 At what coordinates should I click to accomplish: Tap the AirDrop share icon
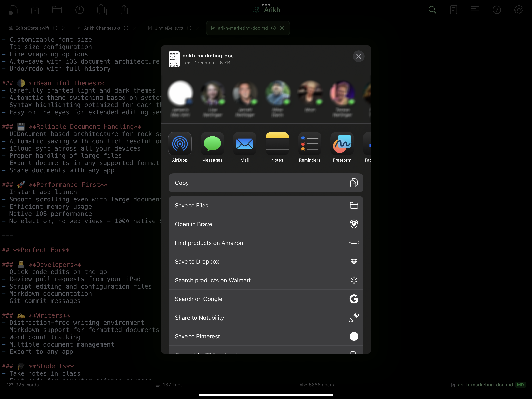(x=180, y=144)
